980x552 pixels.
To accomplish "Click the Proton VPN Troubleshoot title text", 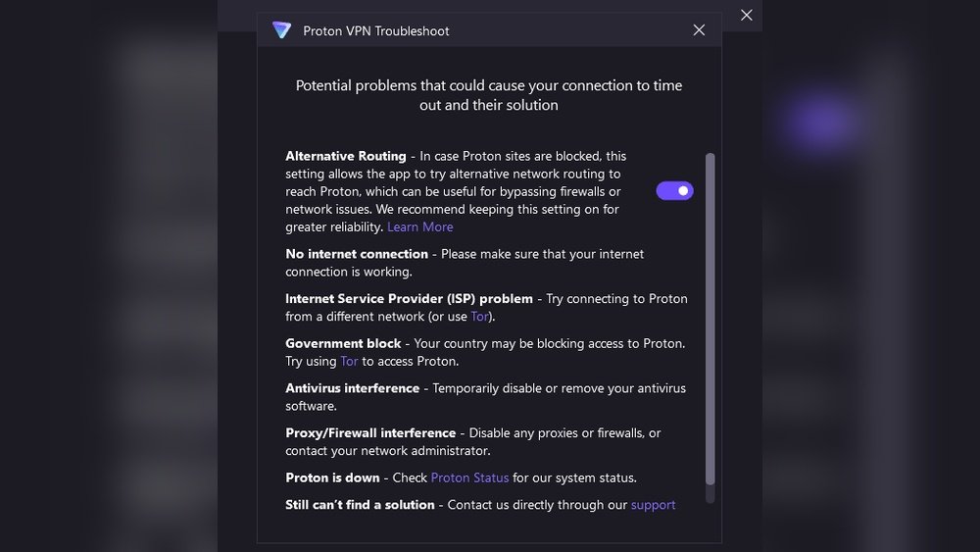I will [376, 30].
